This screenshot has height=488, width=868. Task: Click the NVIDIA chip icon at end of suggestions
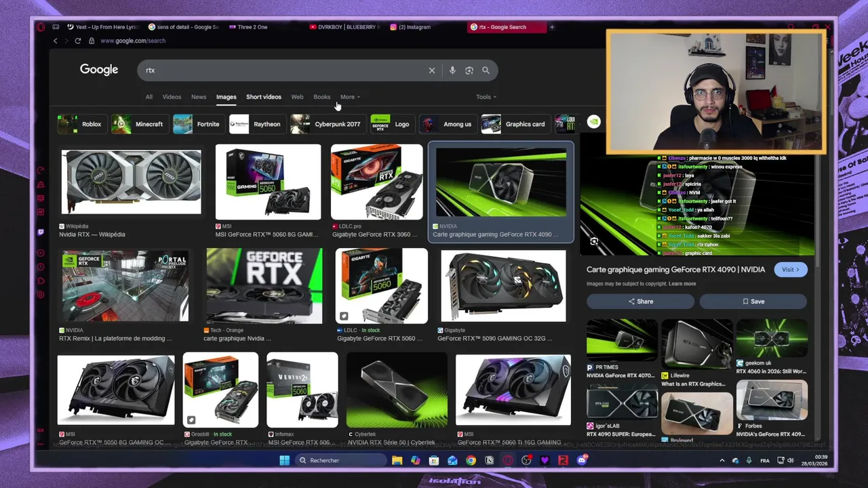tap(593, 123)
